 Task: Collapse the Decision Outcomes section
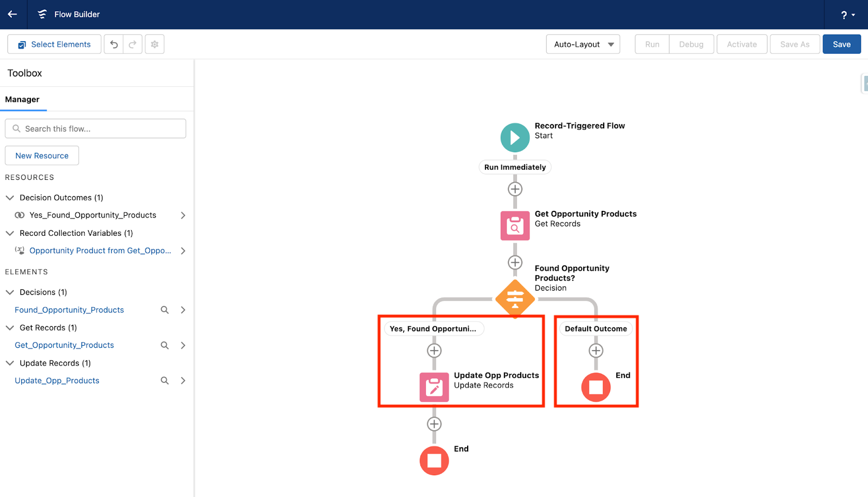[x=9, y=197]
